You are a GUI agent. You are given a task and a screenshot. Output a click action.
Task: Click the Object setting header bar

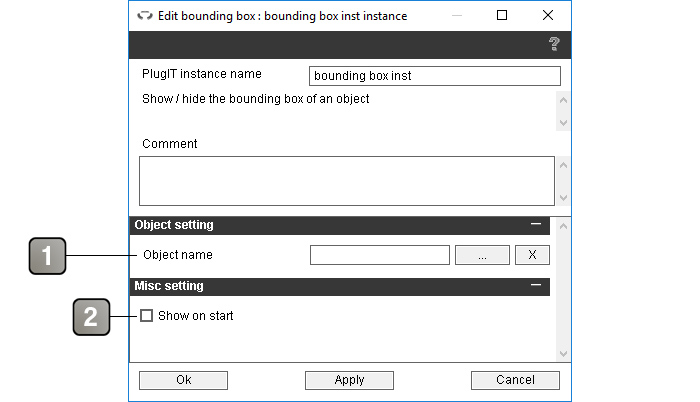pos(340,226)
